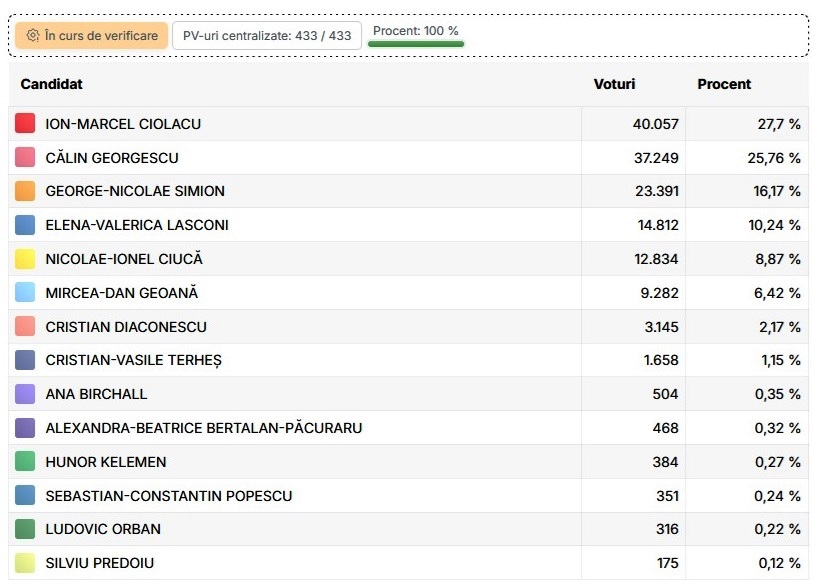Click light blue swatch beside Mircea-Dan Geoană
818x588 pixels.
(x=26, y=293)
